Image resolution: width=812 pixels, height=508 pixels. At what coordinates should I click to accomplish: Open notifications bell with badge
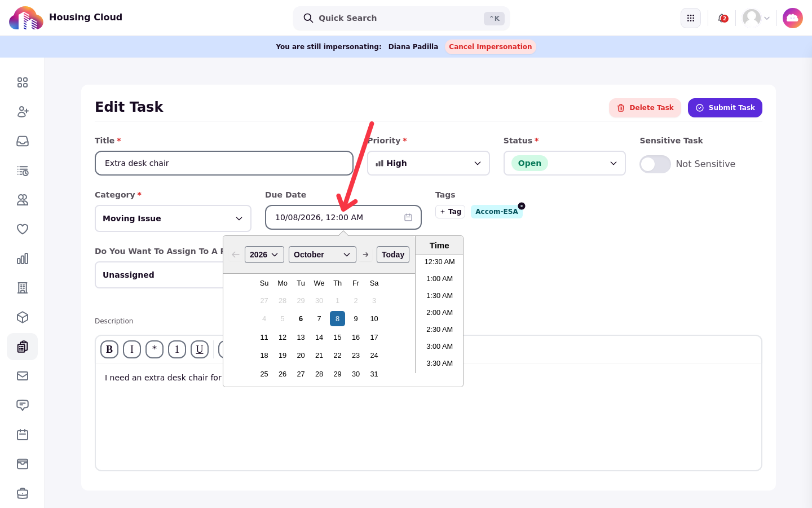[x=722, y=18]
